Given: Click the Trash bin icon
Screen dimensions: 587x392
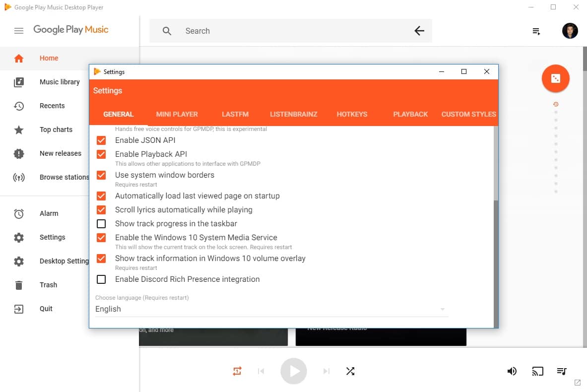Looking at the screenshot, I should [19, 285].
